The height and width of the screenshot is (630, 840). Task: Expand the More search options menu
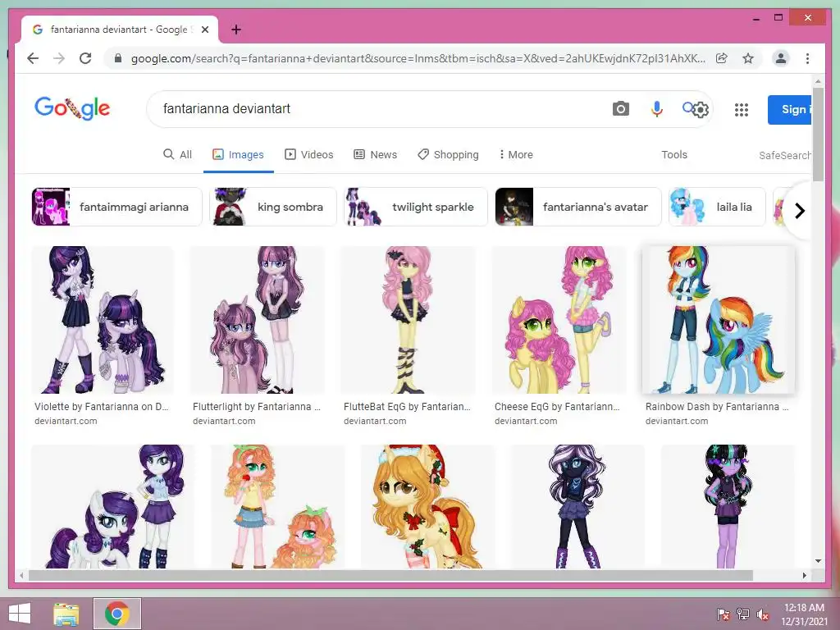516,154
